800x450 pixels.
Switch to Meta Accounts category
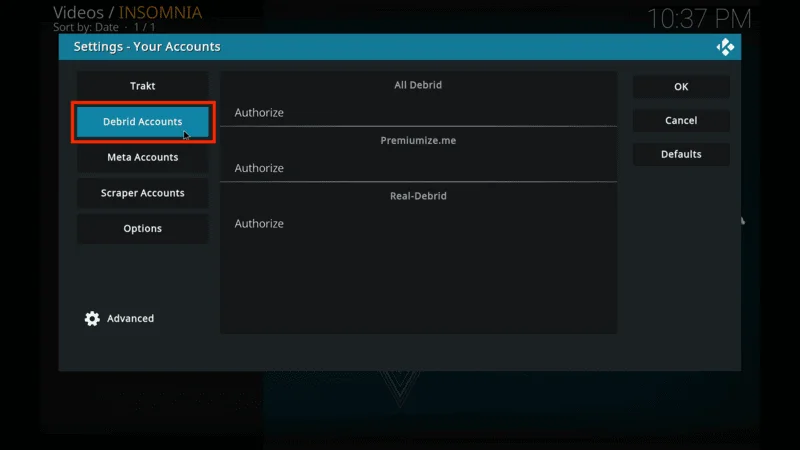coord(142,157)
